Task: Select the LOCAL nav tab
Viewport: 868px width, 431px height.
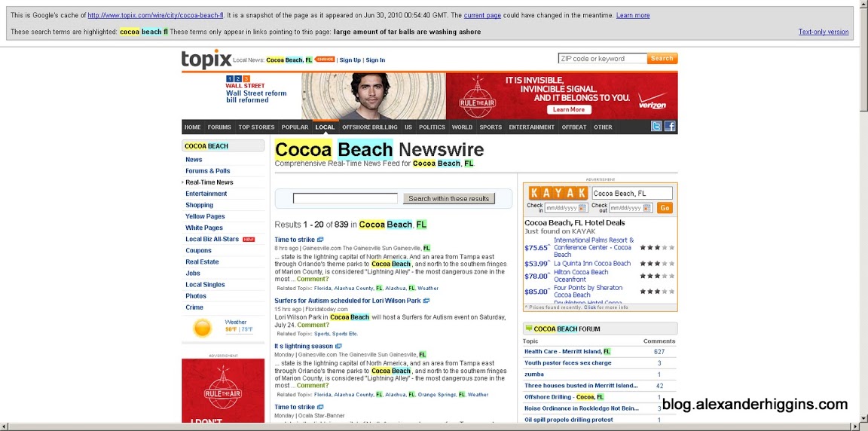Action: pyautogui.click(x=325, y=127)
